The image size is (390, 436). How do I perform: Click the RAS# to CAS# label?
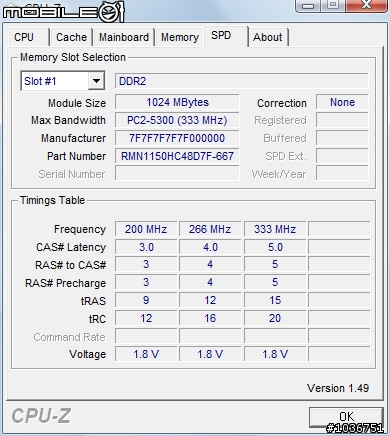(x=71, y=265)
